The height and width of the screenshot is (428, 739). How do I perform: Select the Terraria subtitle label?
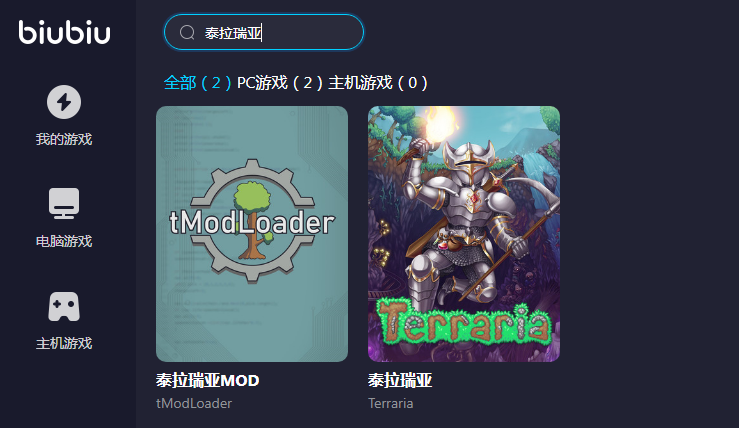(x=391, y=403)
